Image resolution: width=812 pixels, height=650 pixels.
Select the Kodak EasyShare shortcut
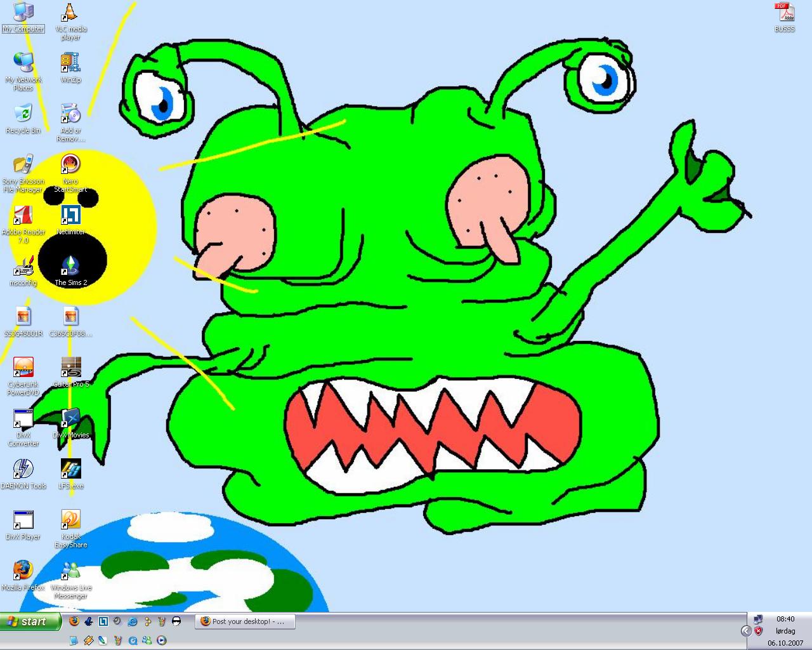pos(70,529)
